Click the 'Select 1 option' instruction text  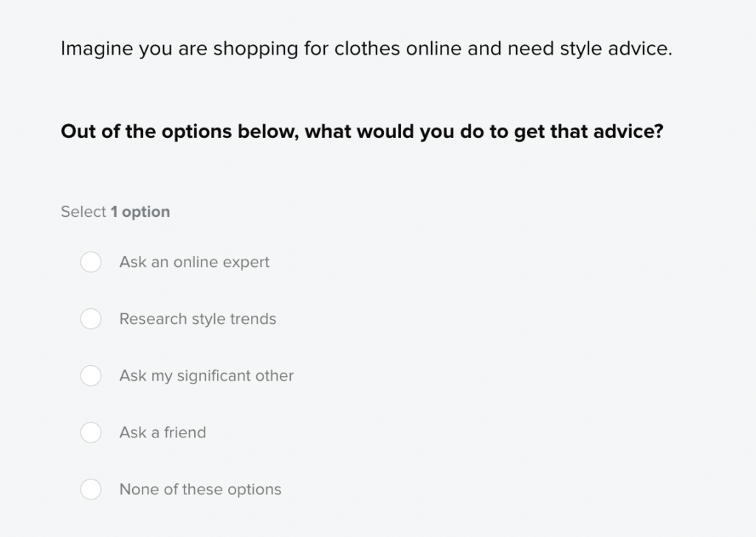pos(115,212)
